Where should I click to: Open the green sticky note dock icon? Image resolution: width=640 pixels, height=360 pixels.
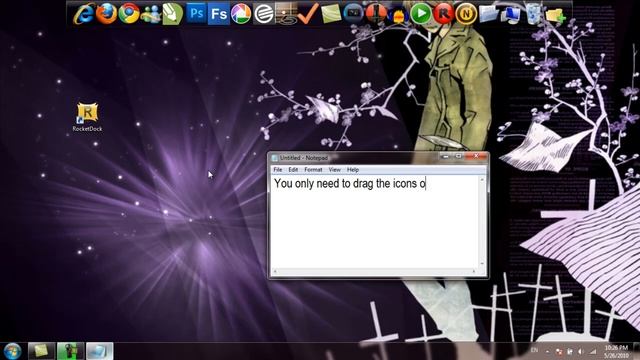coord(331,13)
